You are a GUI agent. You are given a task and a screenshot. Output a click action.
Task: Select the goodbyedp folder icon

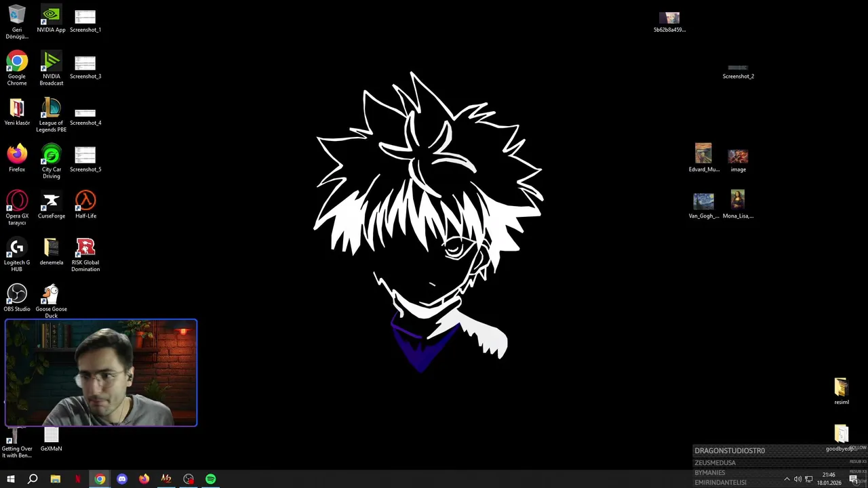coord(841,438)
